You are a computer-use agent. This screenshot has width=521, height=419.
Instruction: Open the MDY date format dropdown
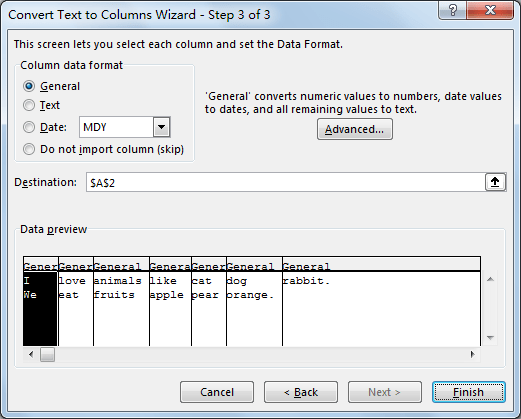click(x=162, y=127)
